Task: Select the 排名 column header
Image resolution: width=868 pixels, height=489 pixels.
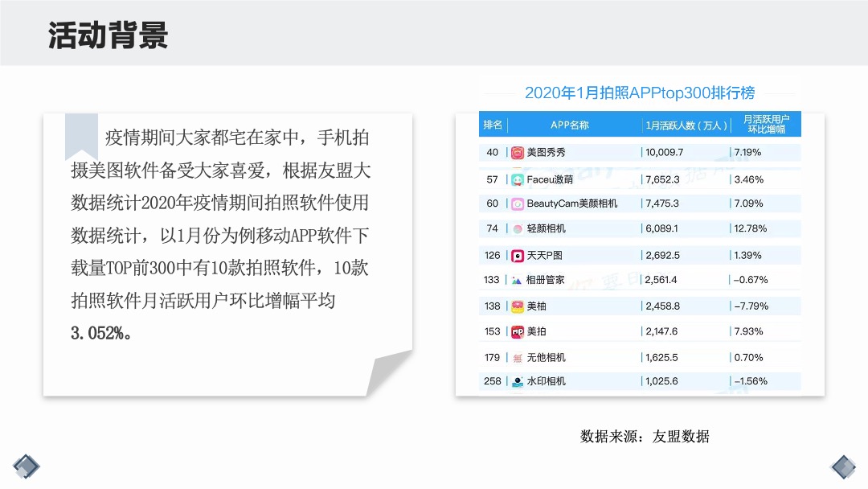Action: (x=493, y=125)
